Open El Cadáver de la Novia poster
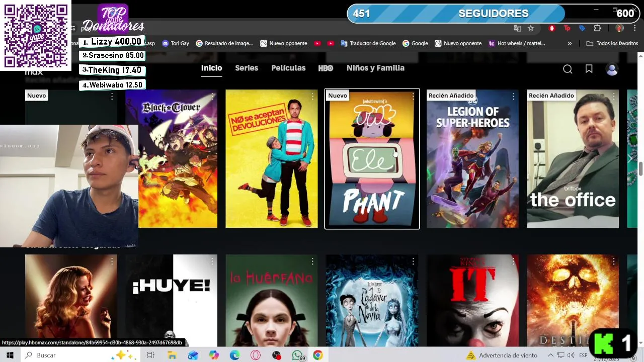Viewport: 644px width, 362px height. click(x=372, y=301)
